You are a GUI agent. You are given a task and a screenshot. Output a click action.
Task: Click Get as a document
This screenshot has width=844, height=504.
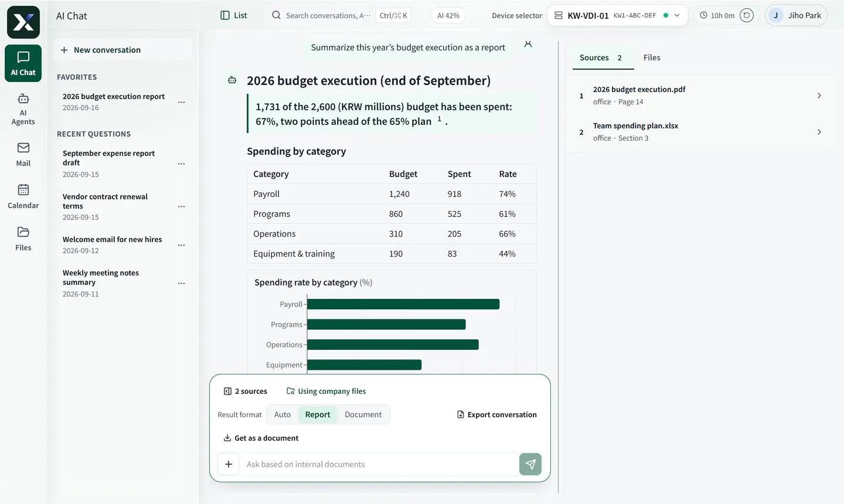coord(261,438)
